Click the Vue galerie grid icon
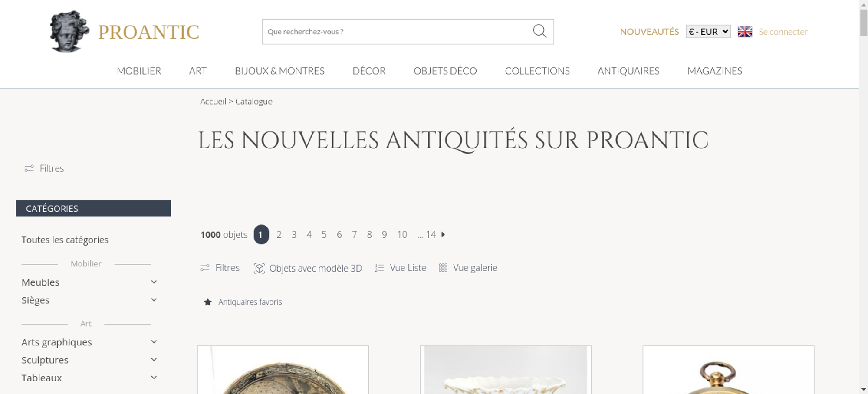This screenshot has height=394, width=868. point(443,268)
